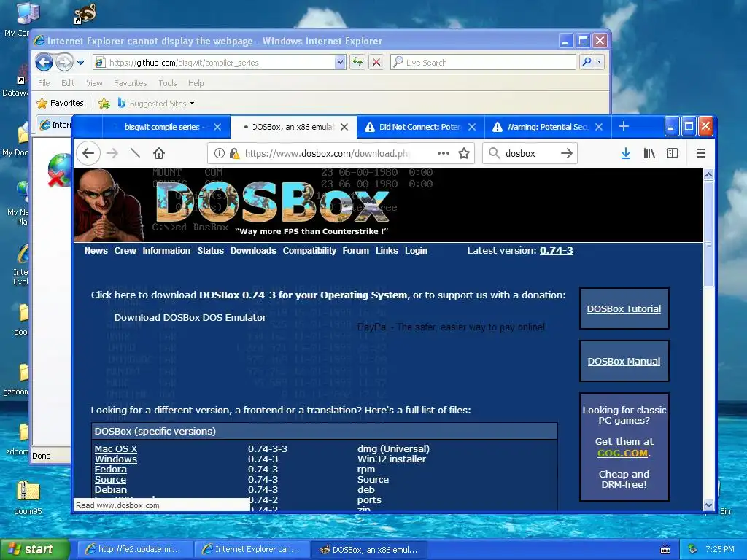Open the Firefox library icon
The image size is (747, 560).
coord(649,153)
